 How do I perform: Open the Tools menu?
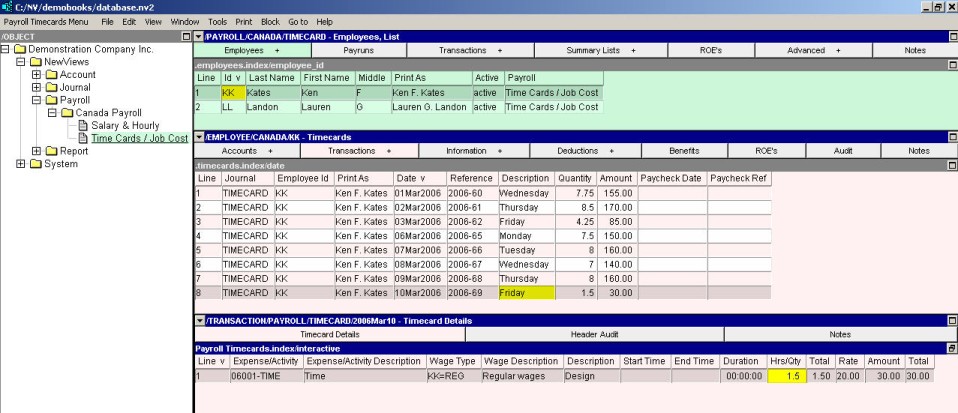coord(217,21)
